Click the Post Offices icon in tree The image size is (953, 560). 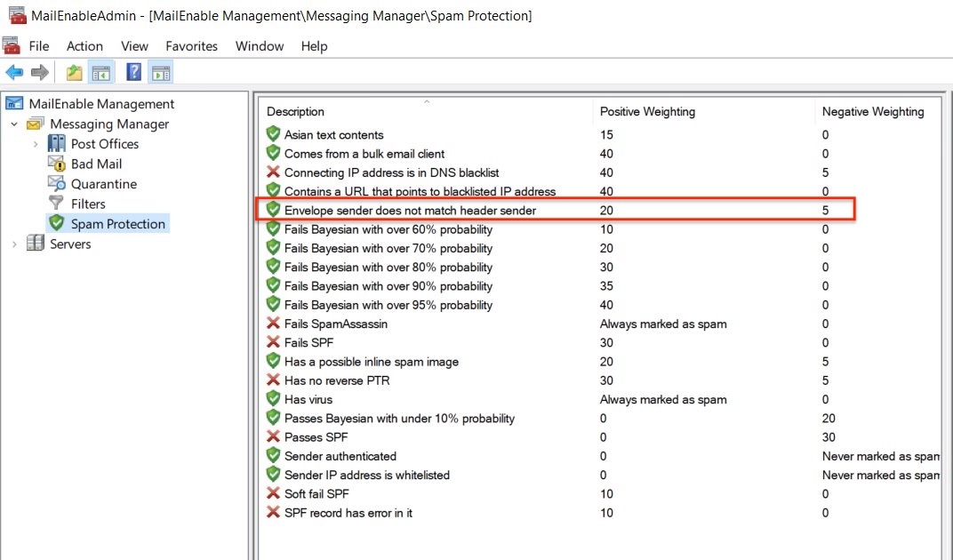57,143
